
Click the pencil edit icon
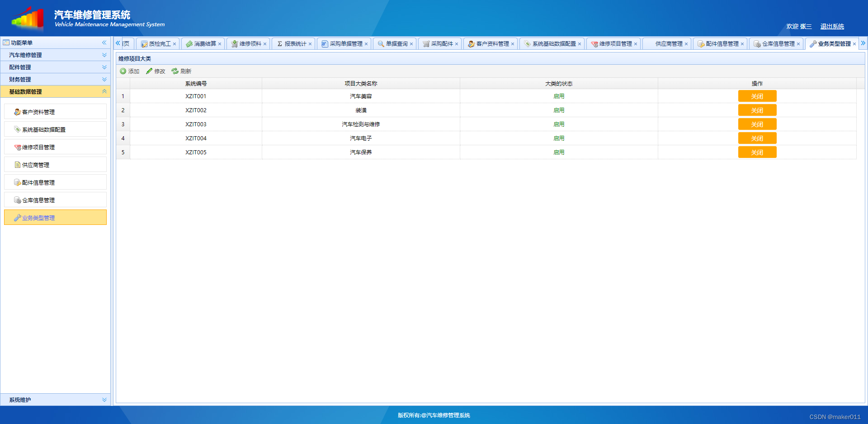pyautogui.click(x=149, y=71)
